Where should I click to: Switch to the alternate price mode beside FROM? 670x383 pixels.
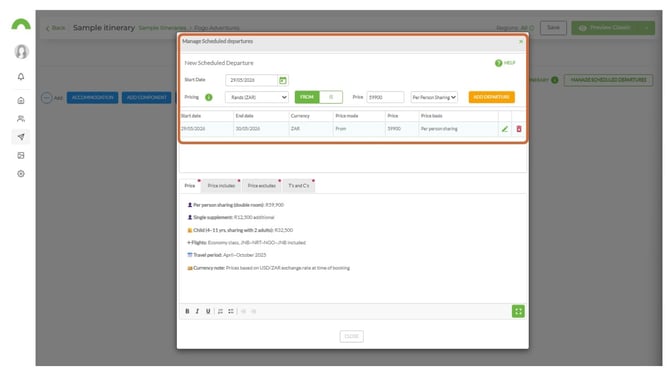click(x=331, y=97)
